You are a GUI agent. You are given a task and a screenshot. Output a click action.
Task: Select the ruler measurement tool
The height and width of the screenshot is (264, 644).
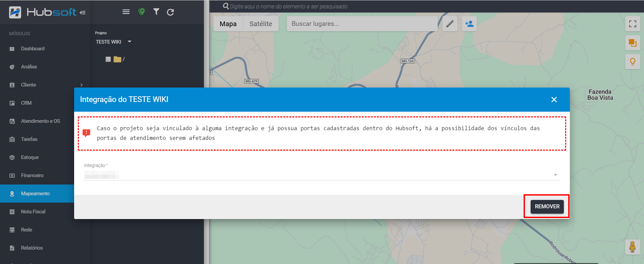tap(450, 24)
